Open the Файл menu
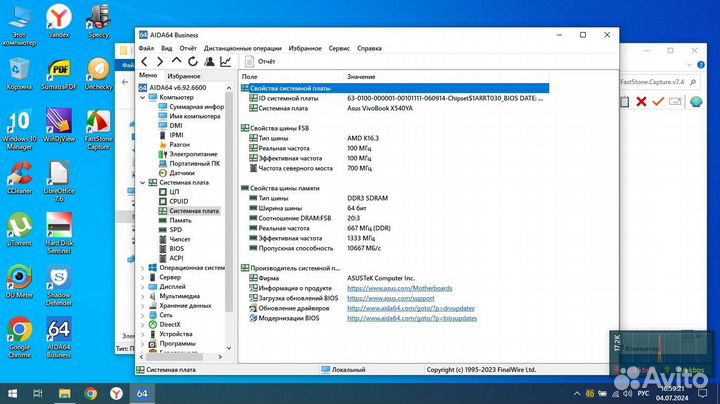 (x=146, y=48)
